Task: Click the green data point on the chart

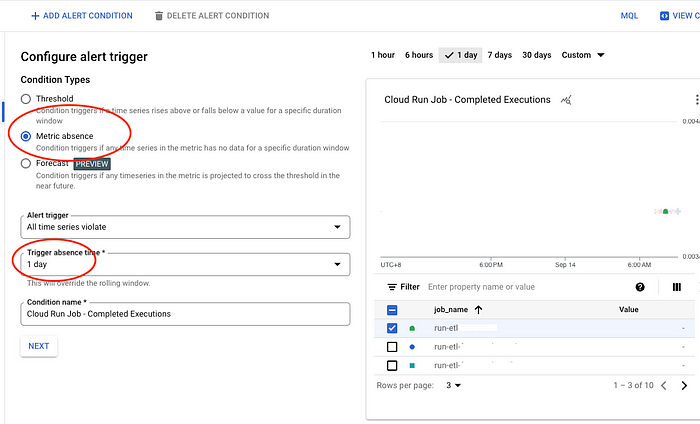Action: (x=666, y=212)
